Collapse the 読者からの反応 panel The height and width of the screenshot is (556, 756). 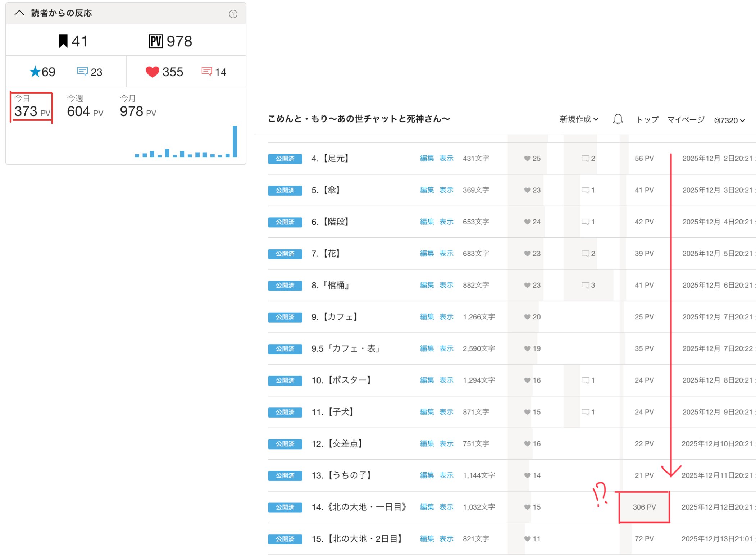click(19, 13)
